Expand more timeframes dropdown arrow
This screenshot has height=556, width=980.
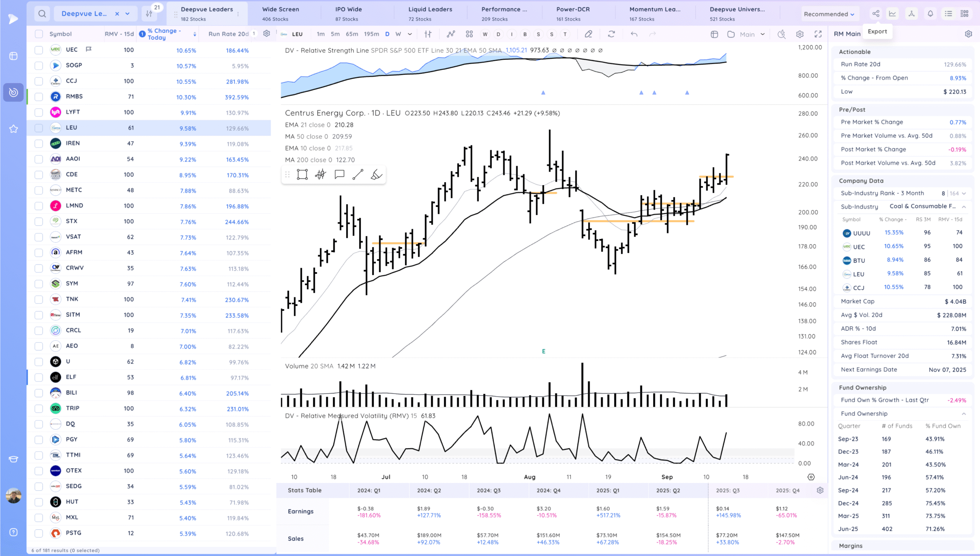click(x=410, y=34)
